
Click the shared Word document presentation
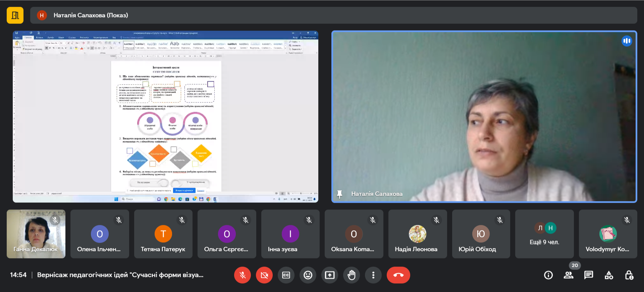(165, 116)
